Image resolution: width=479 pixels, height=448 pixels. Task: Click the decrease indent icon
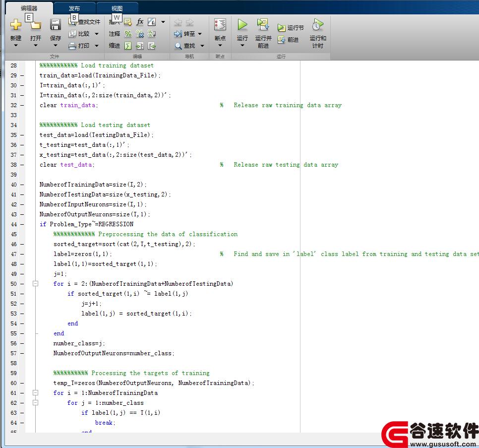152,46
